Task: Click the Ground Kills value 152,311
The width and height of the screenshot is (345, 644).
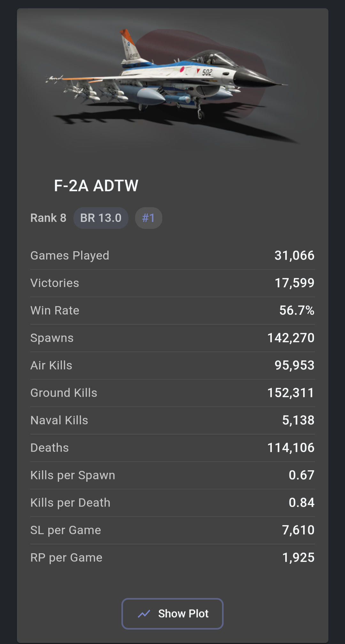Action: click(x=291, y=393)
